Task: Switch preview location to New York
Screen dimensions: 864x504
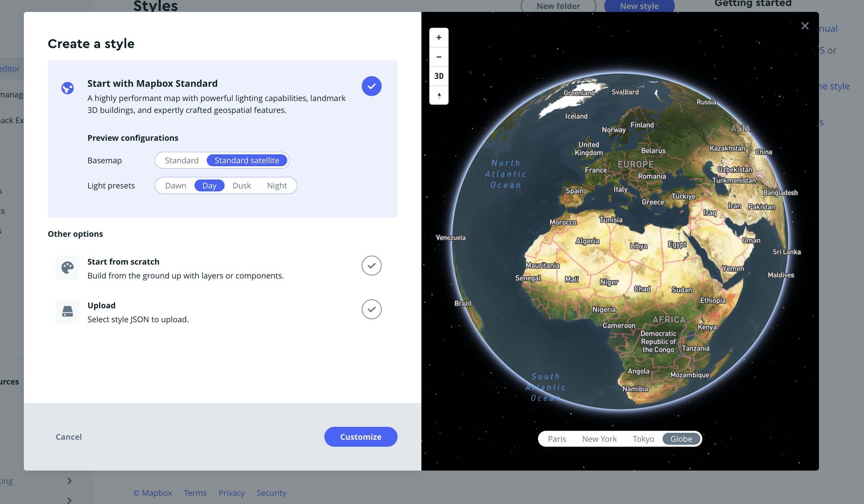Action: point(599,439)
